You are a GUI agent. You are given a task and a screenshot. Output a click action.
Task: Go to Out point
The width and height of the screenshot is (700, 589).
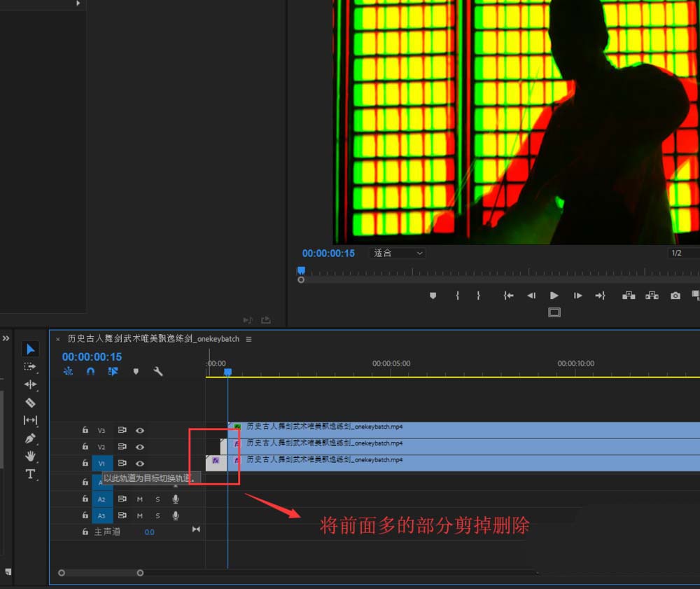click(600, 296)
